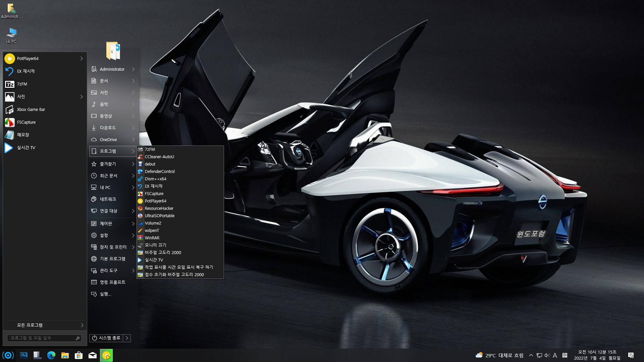
Task: Click 시스템 종료 button
Action: coord(106,338)
